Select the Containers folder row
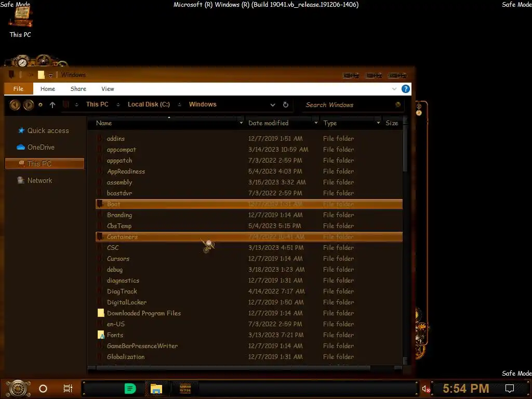532x399 pixels. click(249, 236)
